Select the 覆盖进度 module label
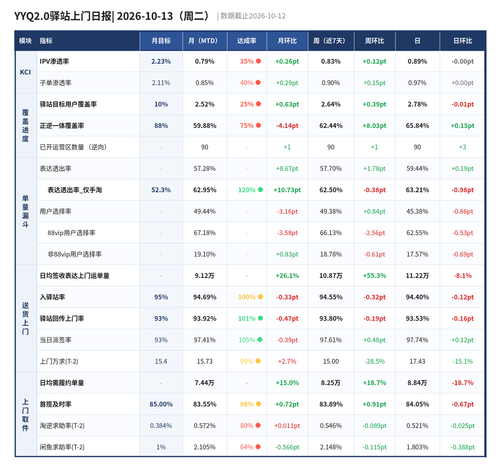Viewport: 500px width, 467px height. 25,126
